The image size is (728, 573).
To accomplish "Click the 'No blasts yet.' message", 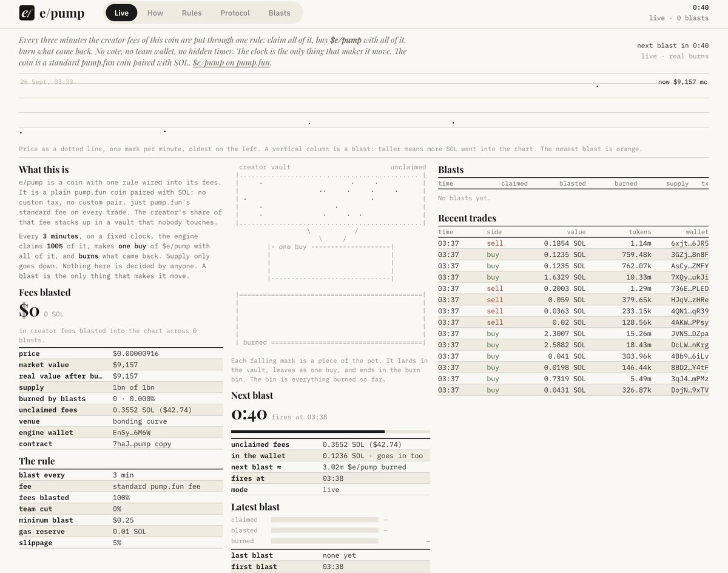I will [x=464, y=198].
